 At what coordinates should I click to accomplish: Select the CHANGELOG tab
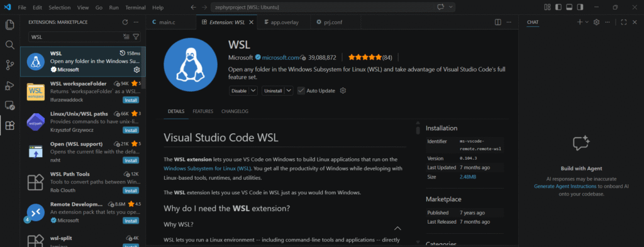pyautogui.click(x=235, y=111)
